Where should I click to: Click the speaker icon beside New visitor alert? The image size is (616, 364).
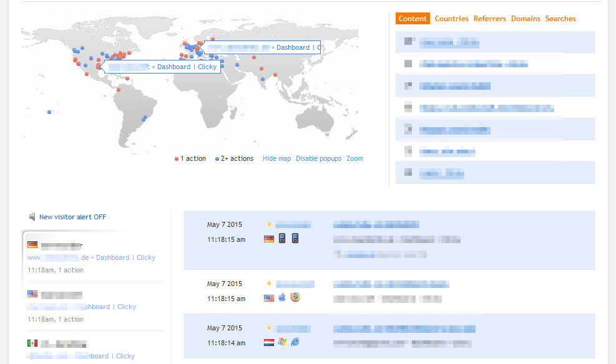(x=32, y=217)
